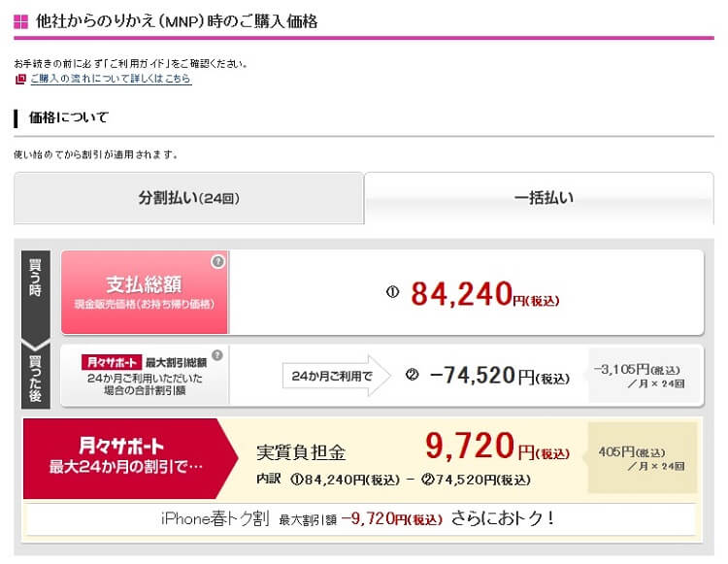Select the 一括払い tab

pyautogui.click(x=544, y=198)
